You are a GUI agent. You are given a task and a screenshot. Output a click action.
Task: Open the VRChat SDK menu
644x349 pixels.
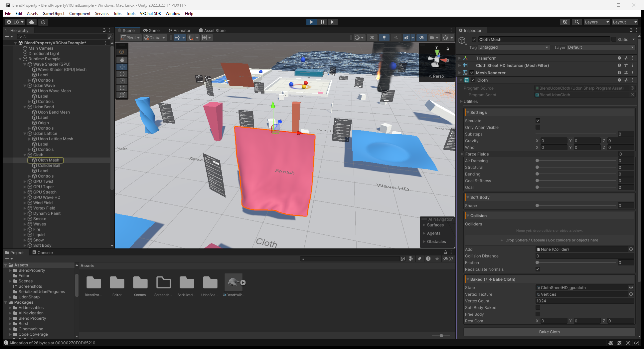coord(150,14)
